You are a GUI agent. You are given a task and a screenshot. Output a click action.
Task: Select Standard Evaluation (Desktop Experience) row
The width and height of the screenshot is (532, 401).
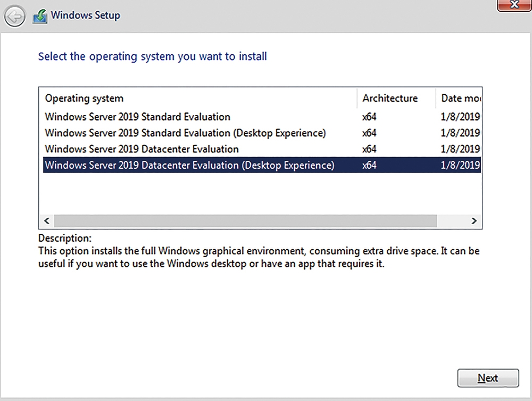(262, 133)
